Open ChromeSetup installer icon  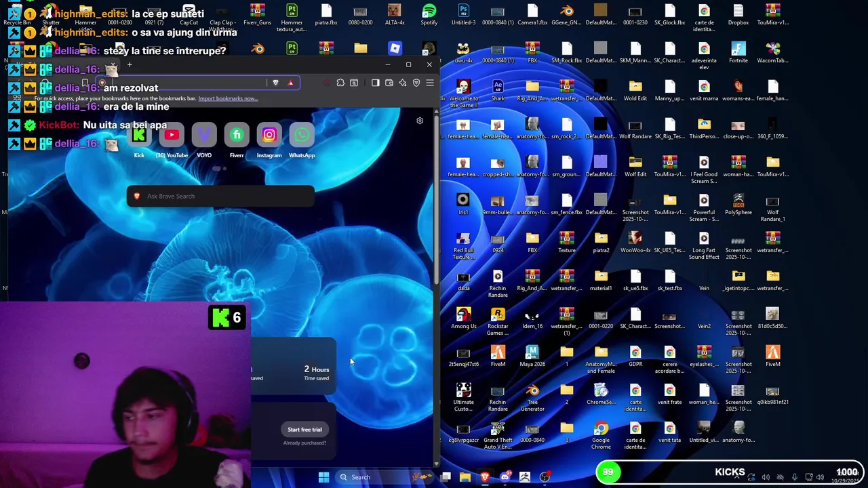[x=601, y=394]
